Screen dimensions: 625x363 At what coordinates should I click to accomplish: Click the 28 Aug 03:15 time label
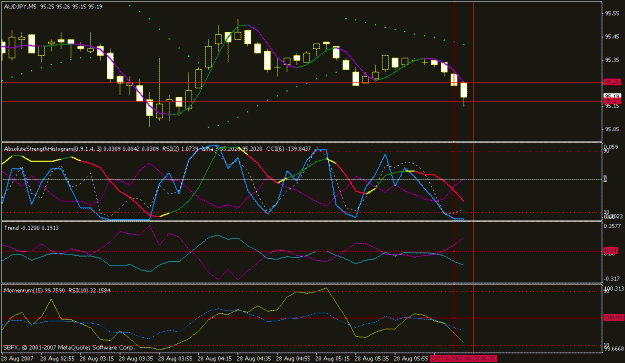tap(97, 359)
